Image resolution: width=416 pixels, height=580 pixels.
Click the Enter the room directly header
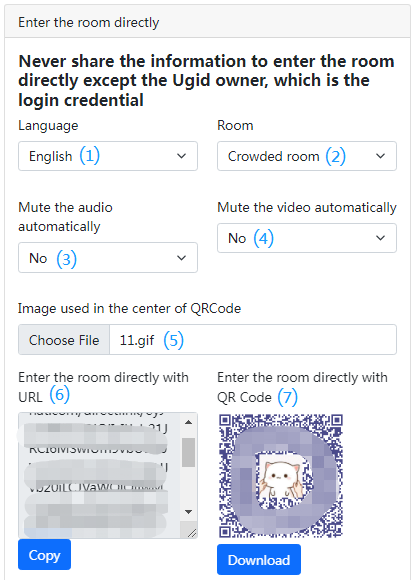[x=89, y=22]
